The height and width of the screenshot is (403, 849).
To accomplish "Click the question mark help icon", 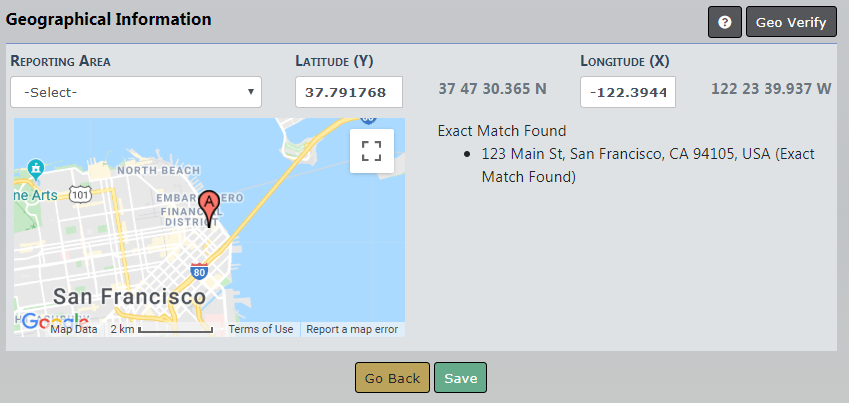I will coord(725,22).
